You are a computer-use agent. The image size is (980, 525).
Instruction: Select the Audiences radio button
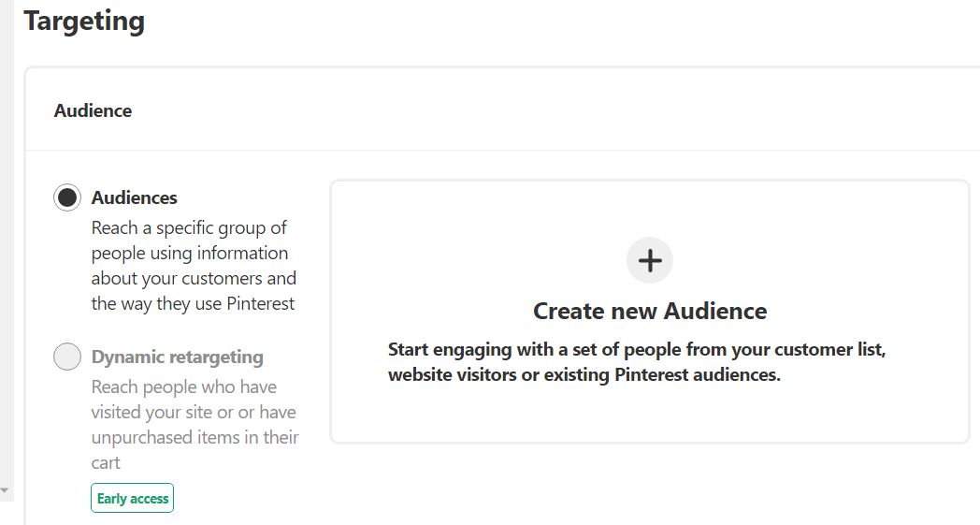[67, 198]
